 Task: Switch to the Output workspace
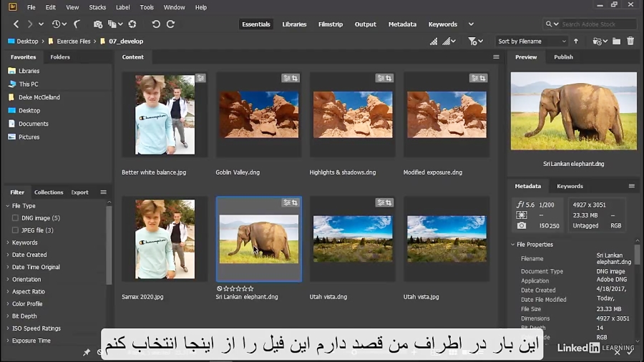pyautogui.click(x=365, y=24)
